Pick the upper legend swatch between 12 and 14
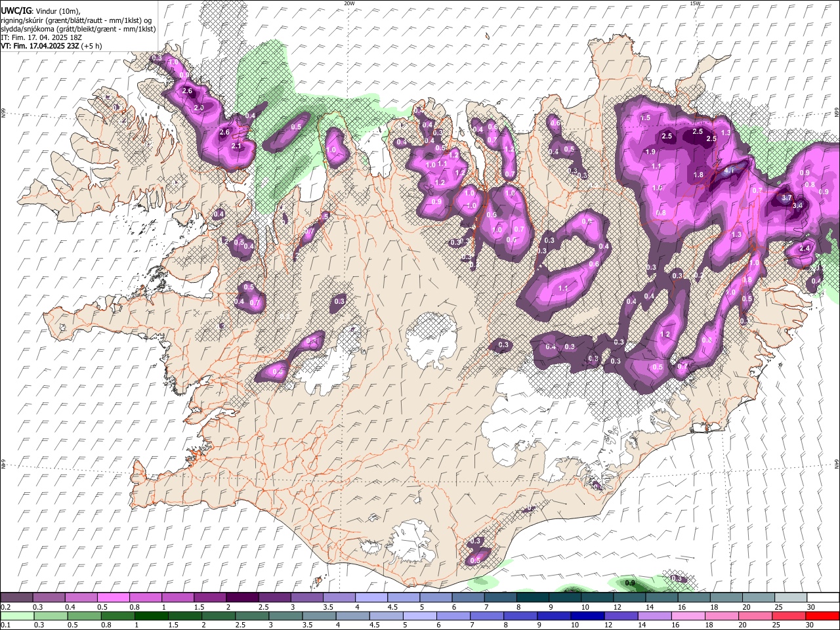This screenshot has height=630, width=840. pos(629,597)
